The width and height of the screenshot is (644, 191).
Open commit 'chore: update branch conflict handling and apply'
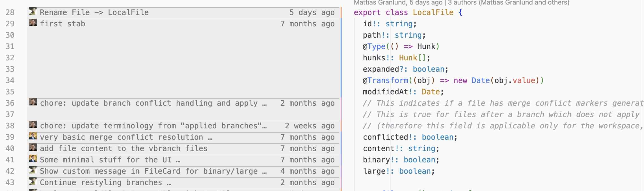pyautogui.click(x=153, y=103)
